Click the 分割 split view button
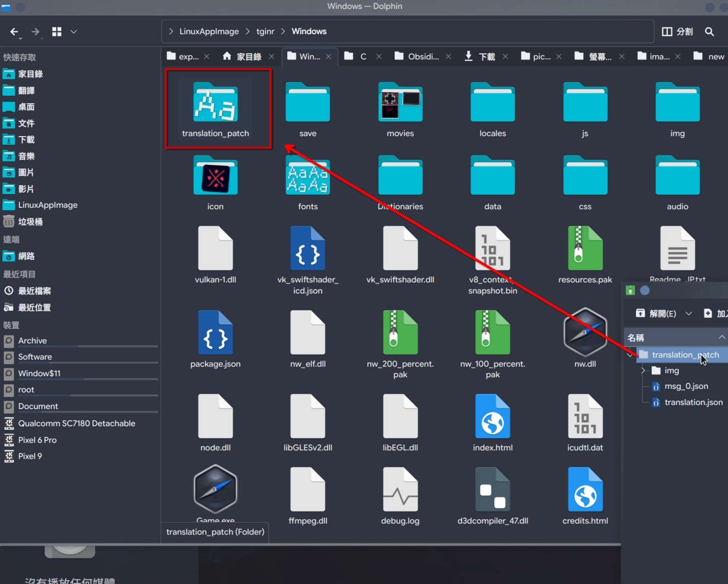The width and height of the screenshot is (728, 584). pyautogui.click(x=677, y=32)
